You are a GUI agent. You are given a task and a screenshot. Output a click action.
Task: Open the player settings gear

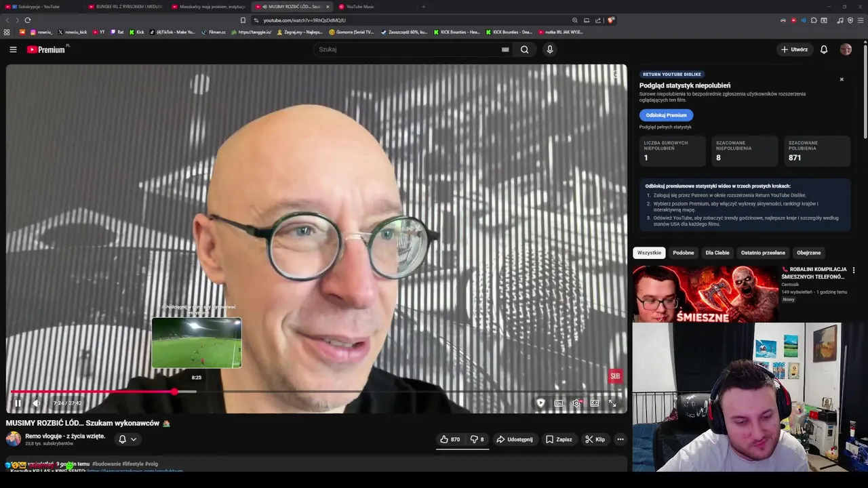pyautogui.click(x=576, y=403)
